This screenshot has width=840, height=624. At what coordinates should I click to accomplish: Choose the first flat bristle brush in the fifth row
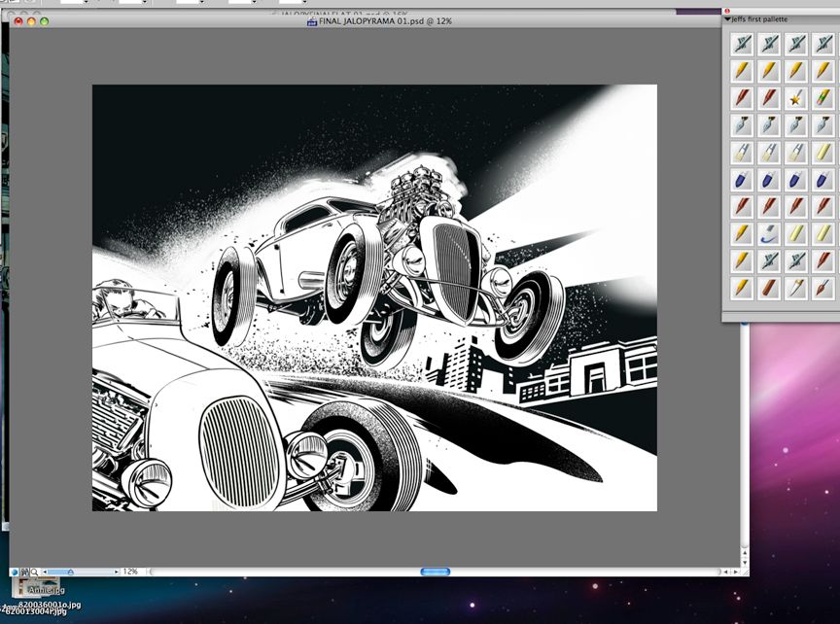coord(742,153)
